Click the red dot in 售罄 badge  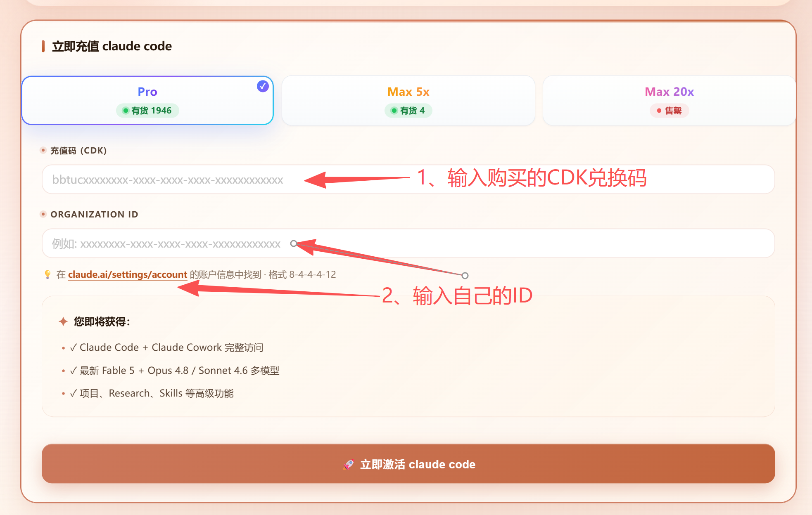click(x=659, y=111)
